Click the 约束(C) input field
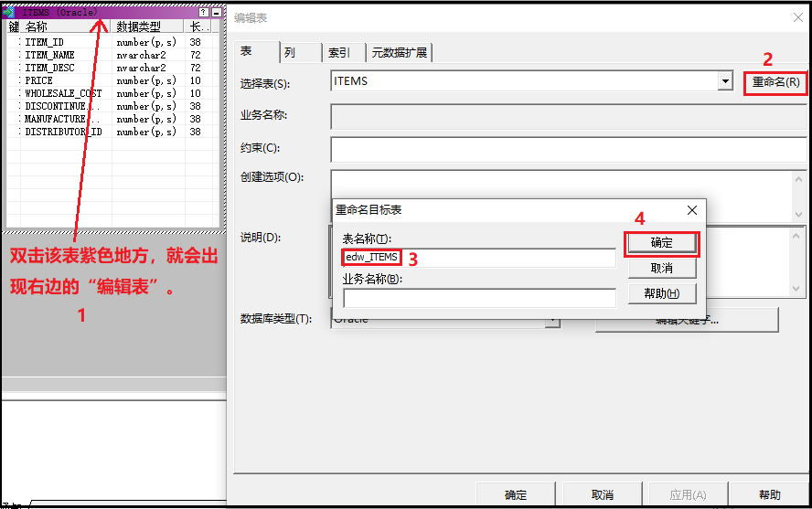 (x=569, y=150)
